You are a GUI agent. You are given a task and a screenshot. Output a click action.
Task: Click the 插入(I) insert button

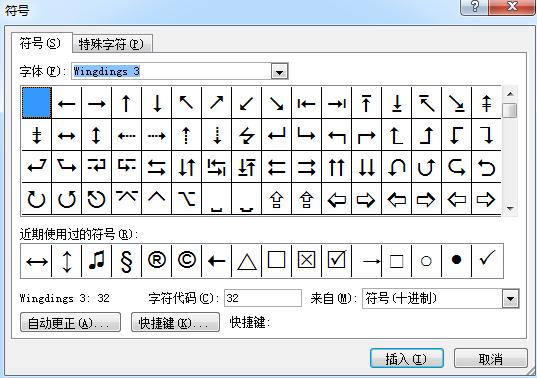click(x=407, y=359)
